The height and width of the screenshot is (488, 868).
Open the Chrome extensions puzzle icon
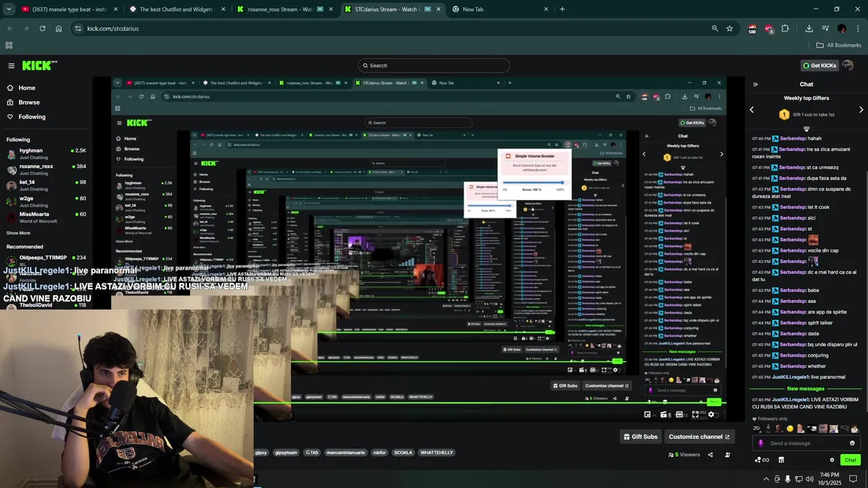coord(785,28)
